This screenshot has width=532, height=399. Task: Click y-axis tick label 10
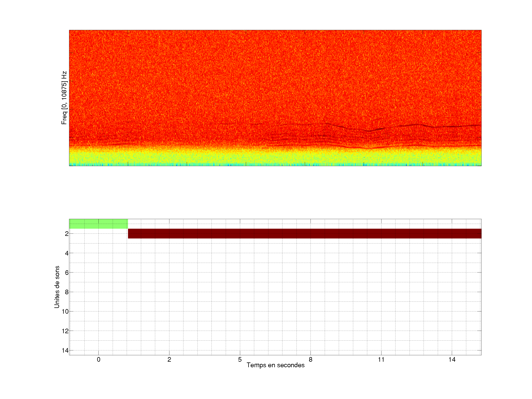tap(65, 311)
